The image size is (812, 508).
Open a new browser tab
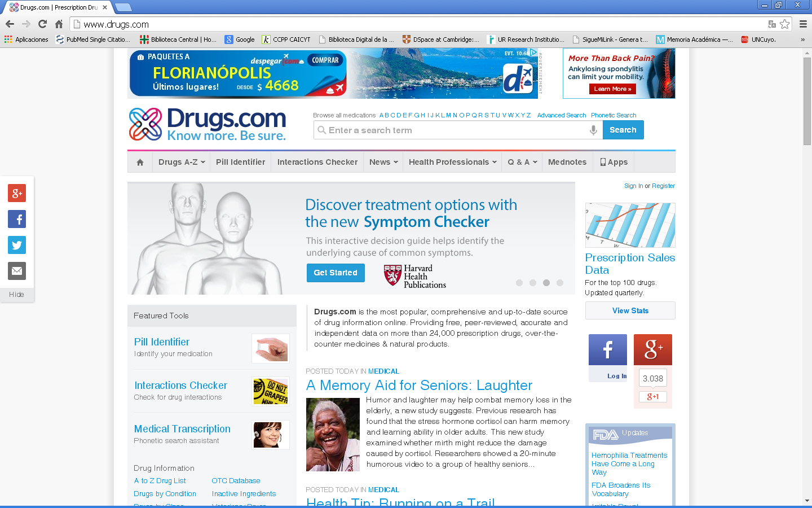[x=123, y=7]
